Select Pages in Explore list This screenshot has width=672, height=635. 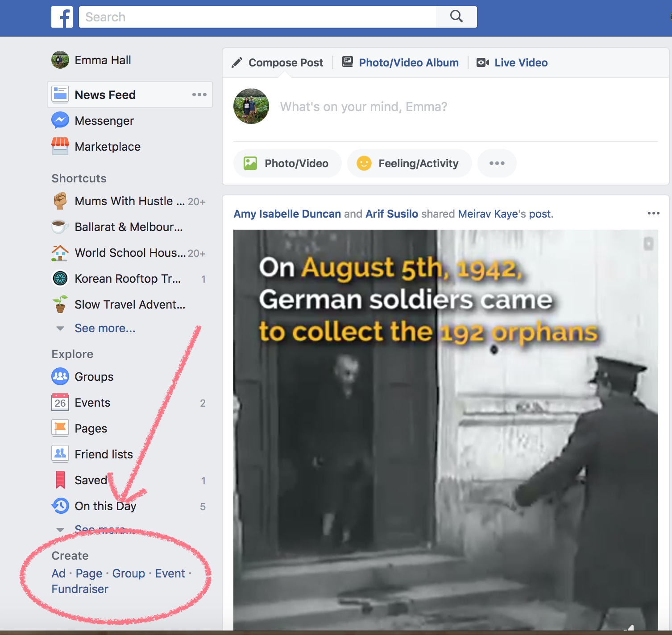(91, 428)
